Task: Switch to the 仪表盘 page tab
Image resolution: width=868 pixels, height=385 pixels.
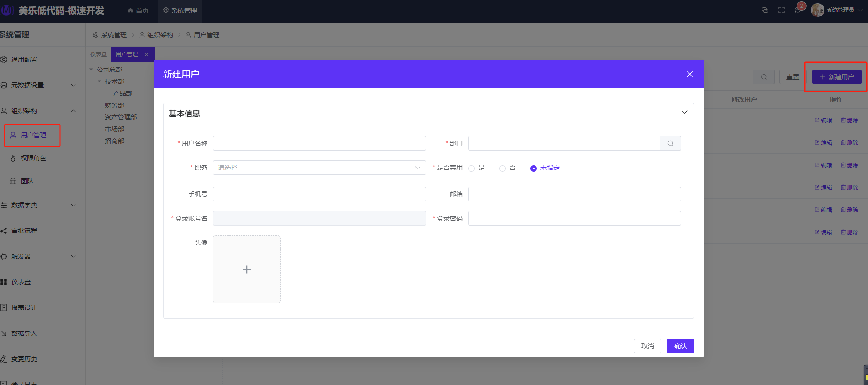Action: coord(98,54)
